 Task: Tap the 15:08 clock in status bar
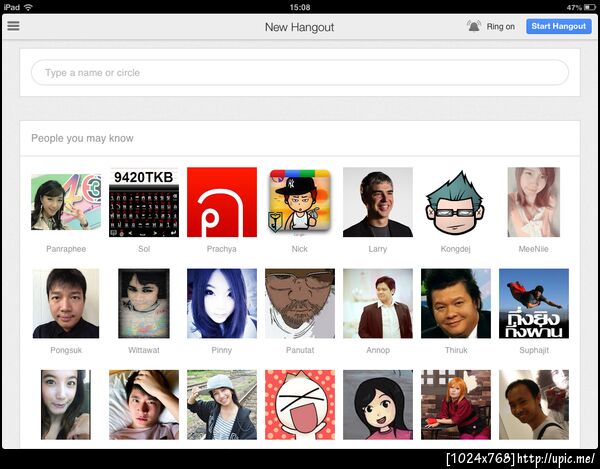click(300, 7)
